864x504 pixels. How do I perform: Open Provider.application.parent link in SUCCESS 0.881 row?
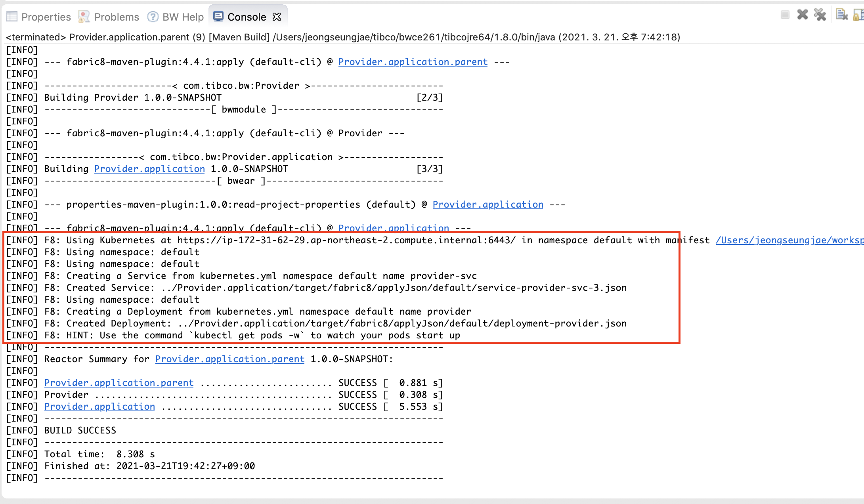click(119, 383)
